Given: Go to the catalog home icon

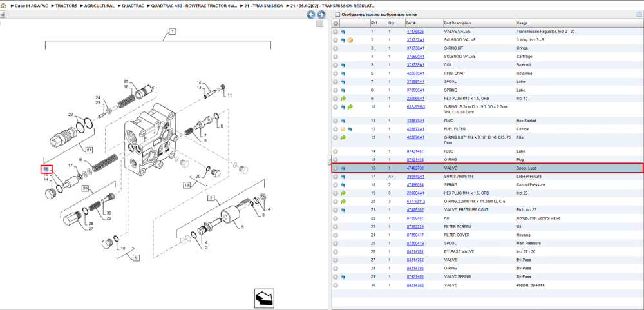Looking at the screenshot, I should (3, 6).
